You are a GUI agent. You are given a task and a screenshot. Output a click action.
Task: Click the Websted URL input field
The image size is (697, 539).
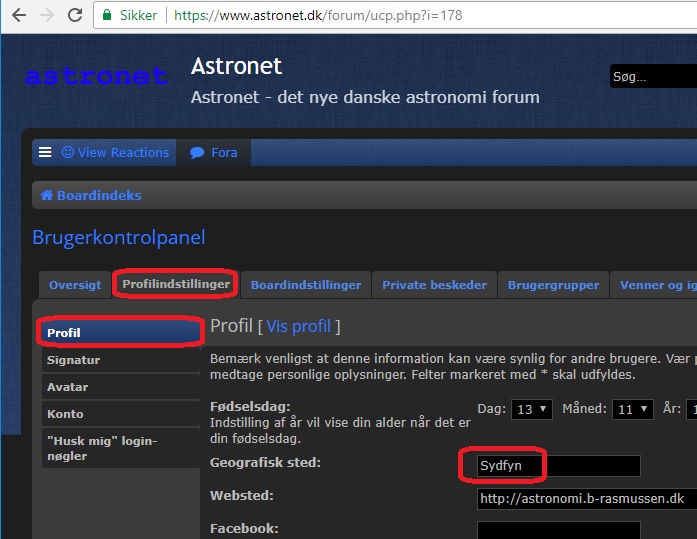pos(587,499)
